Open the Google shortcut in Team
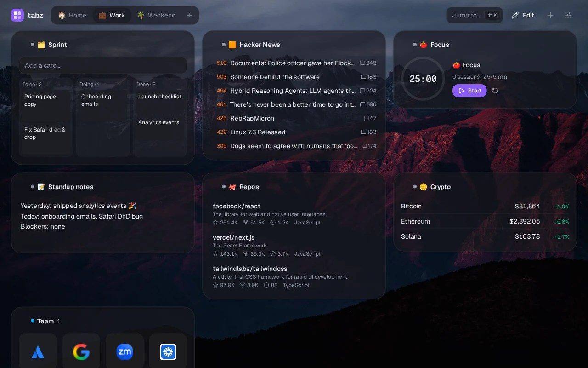 (x=81, y=352)
